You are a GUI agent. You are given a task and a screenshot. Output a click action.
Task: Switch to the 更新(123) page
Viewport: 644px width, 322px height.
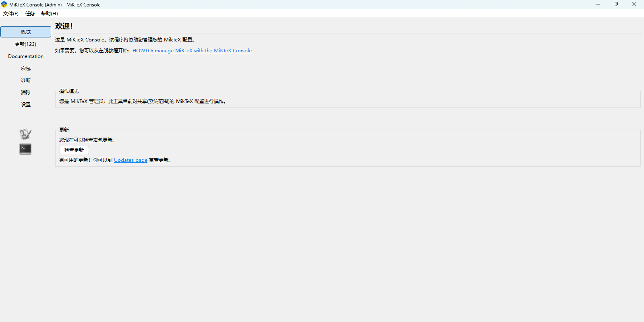(26, 44)
